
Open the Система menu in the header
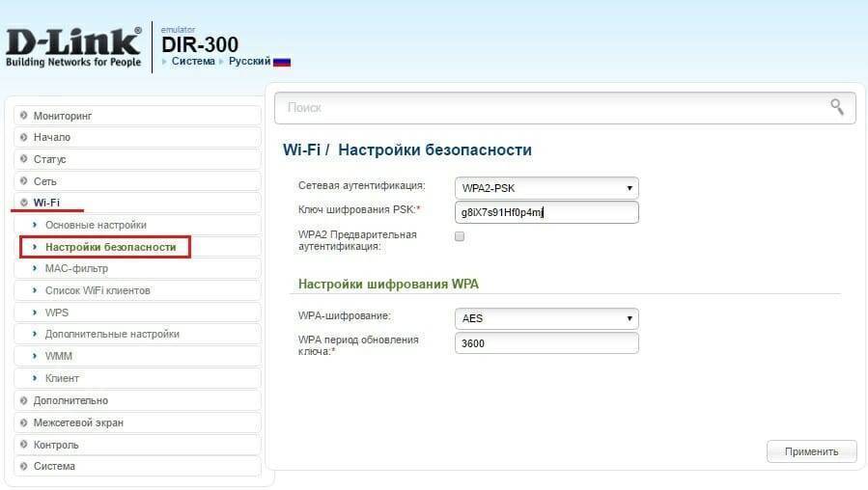193,62
